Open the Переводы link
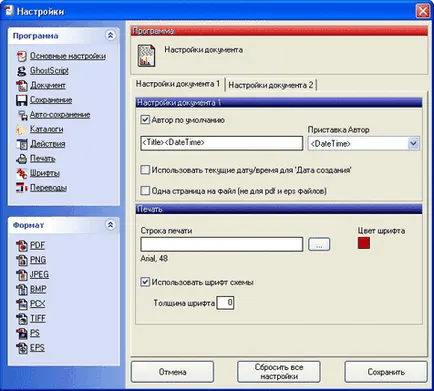This screenshot has height=391, width=434. (x=49, y=188)
